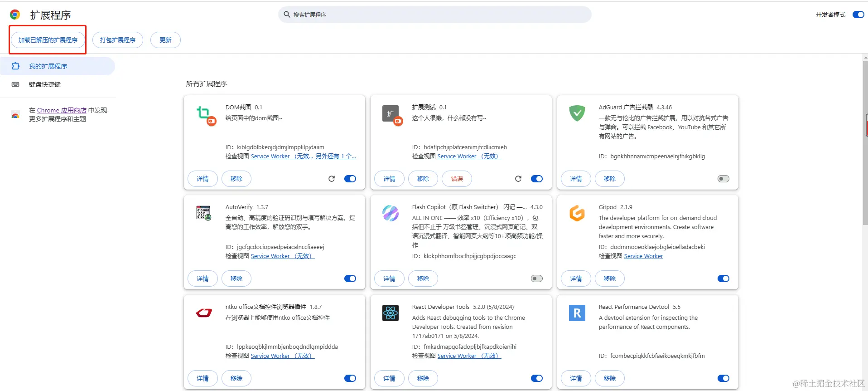Click the AutoVerify extension icon
The width and height of the screenshot is (868, 391).
coord(204,213)
